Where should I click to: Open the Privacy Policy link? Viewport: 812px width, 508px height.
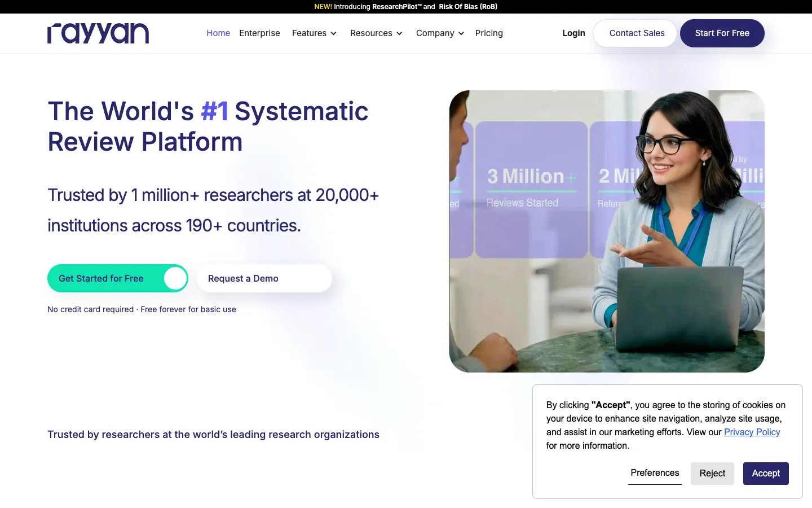pos(752,432)
